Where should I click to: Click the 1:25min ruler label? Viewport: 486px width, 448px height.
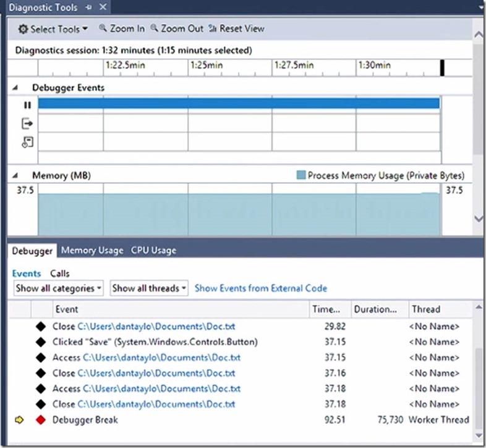(x=207, y=65)
